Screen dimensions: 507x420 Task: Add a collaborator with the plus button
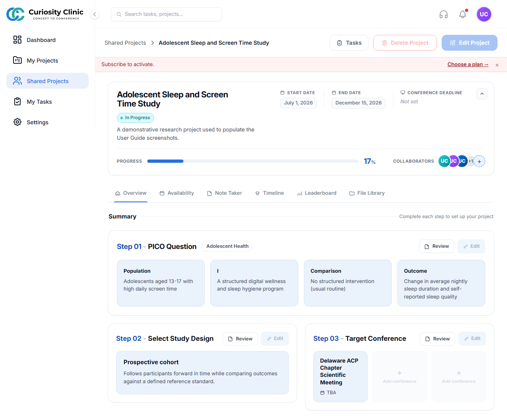(x=479, y=161)
